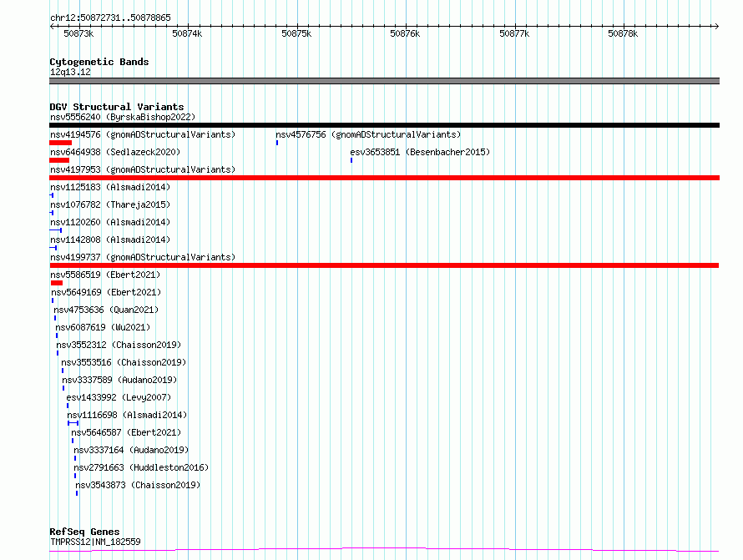Click the RefSeq Genes track title

click(x=84, y=532)
